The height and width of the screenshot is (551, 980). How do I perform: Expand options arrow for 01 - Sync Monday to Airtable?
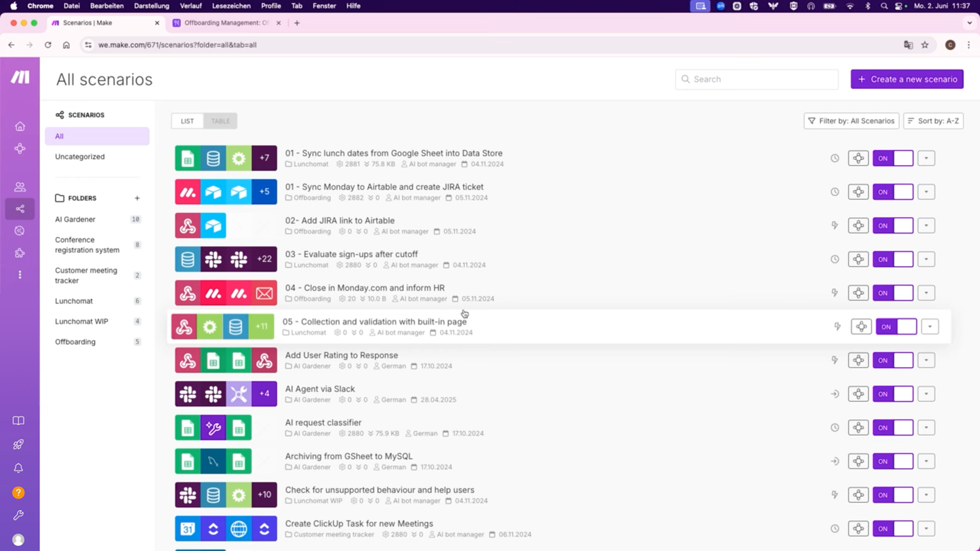coord(926,192)
